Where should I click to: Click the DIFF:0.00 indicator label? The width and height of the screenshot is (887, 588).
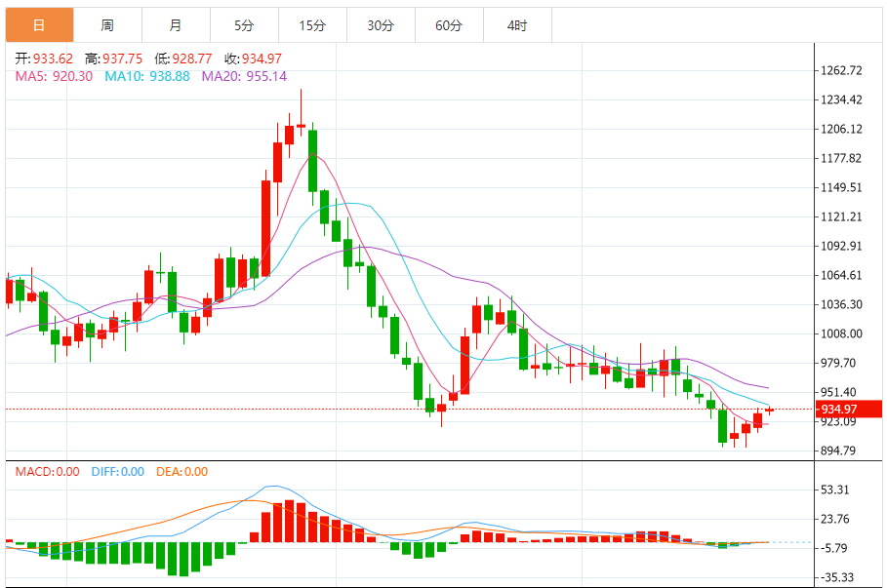pyautogui.click(x=118, y=472)
